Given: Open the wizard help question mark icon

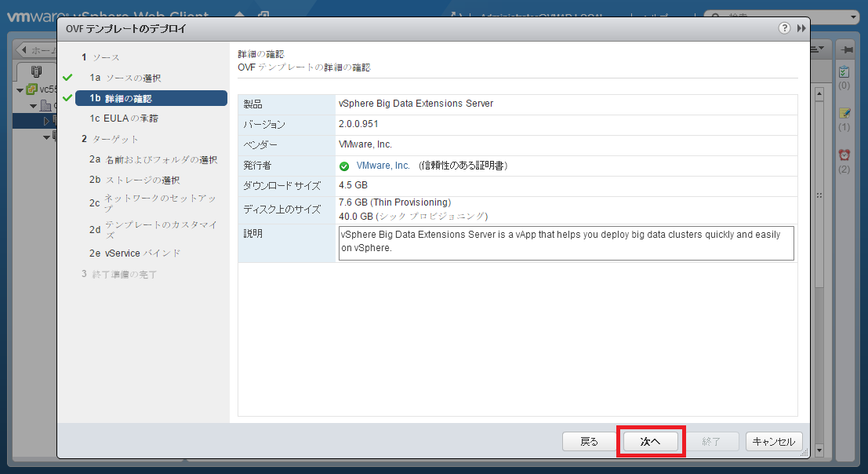Looking at the screenshot, I should (784, 28).
